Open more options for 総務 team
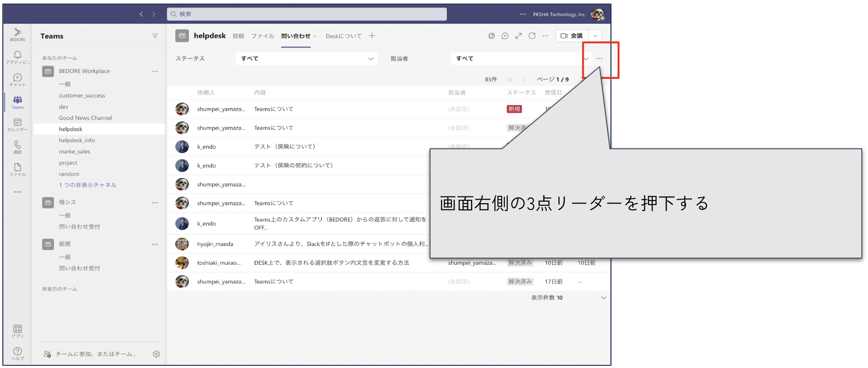 coord(155,244)
